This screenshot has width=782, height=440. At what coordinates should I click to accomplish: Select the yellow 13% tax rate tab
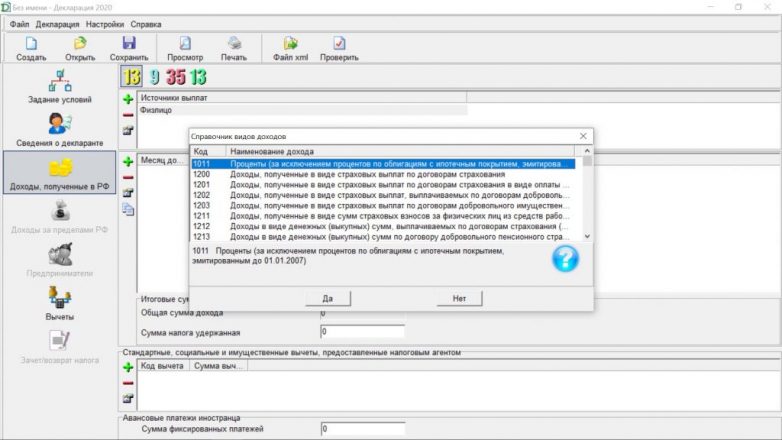(132, 75)
